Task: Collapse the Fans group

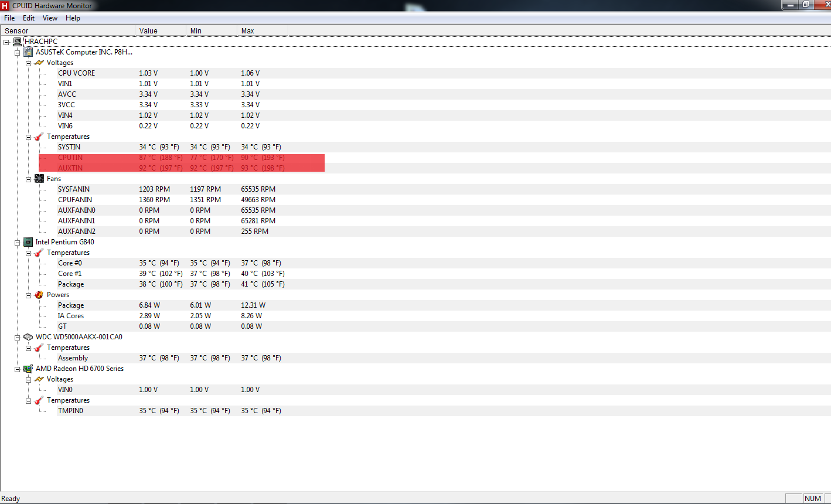Action: point(28,179)
